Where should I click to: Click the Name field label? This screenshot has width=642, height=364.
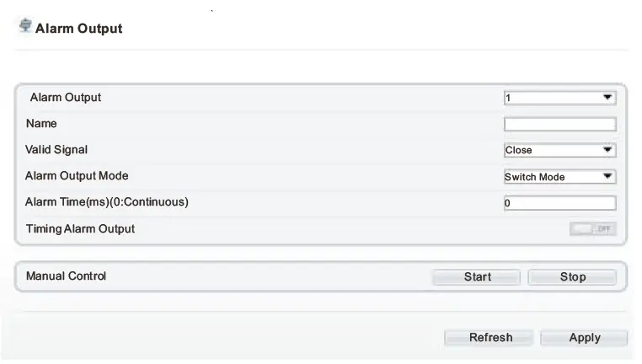coord(41,124)
